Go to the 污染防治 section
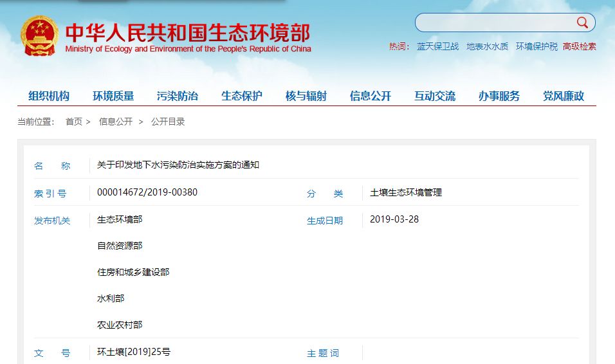The image size is (615, 364). 178,96
